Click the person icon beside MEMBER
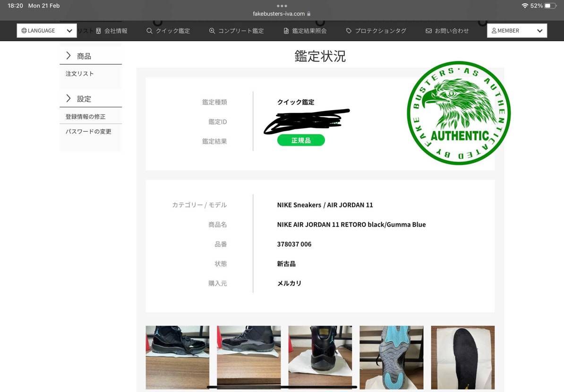The image size is (564, 392). point(494,31)
